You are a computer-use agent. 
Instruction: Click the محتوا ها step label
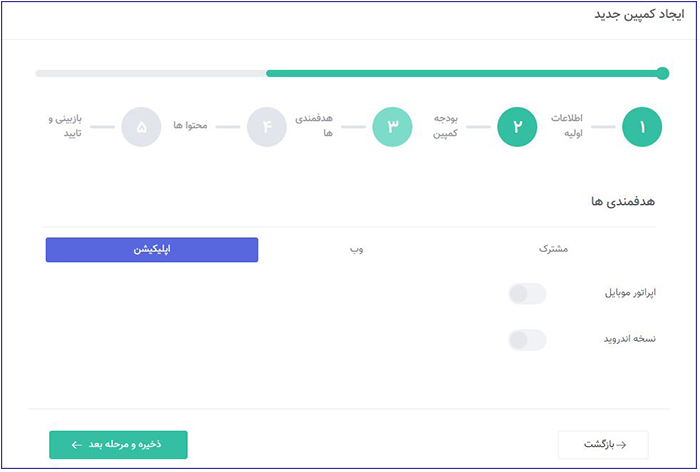(x=189, y=127)
